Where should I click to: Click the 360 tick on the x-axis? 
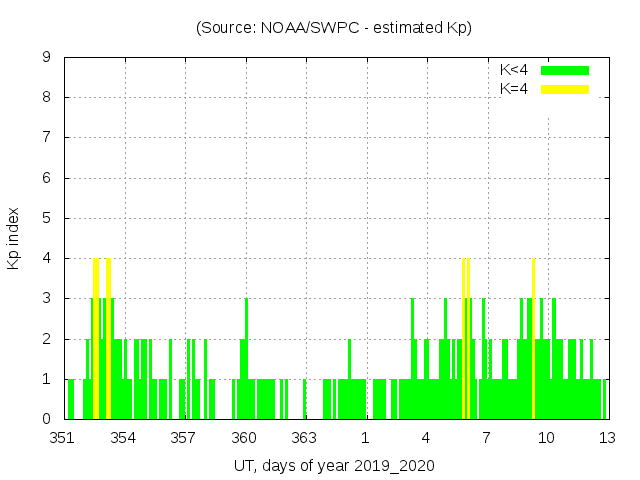click(x=244, y=438)
